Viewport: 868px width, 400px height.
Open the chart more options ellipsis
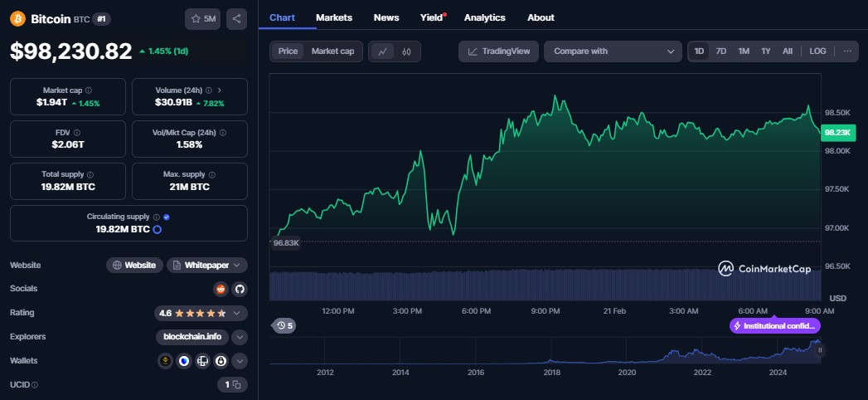coord(847,51)
